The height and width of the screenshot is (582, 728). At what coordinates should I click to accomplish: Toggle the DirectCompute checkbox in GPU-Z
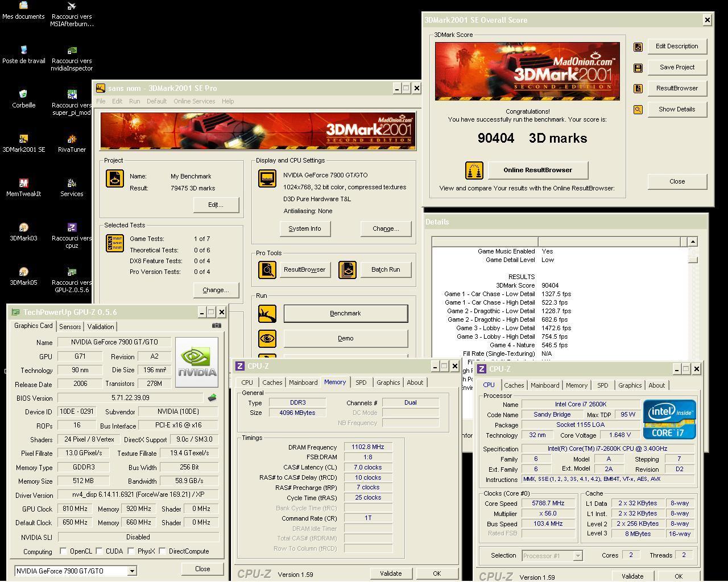163,551
